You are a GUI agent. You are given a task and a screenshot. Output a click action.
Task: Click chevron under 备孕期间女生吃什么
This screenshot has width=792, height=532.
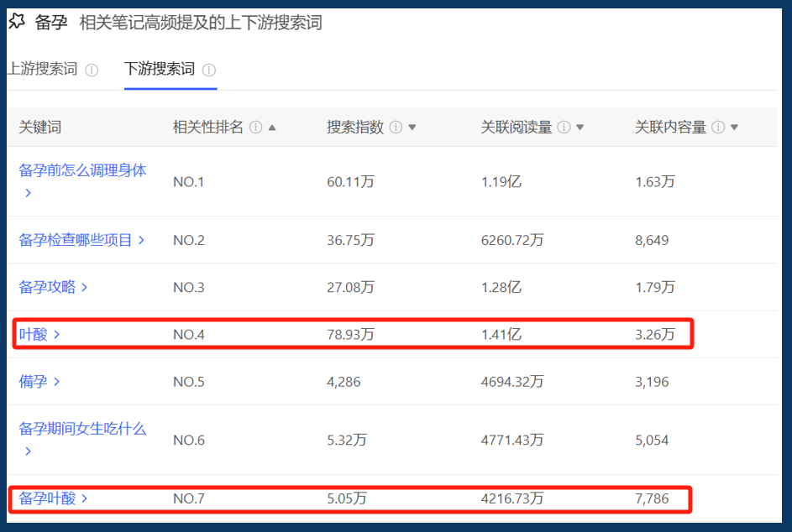point(29,451)
